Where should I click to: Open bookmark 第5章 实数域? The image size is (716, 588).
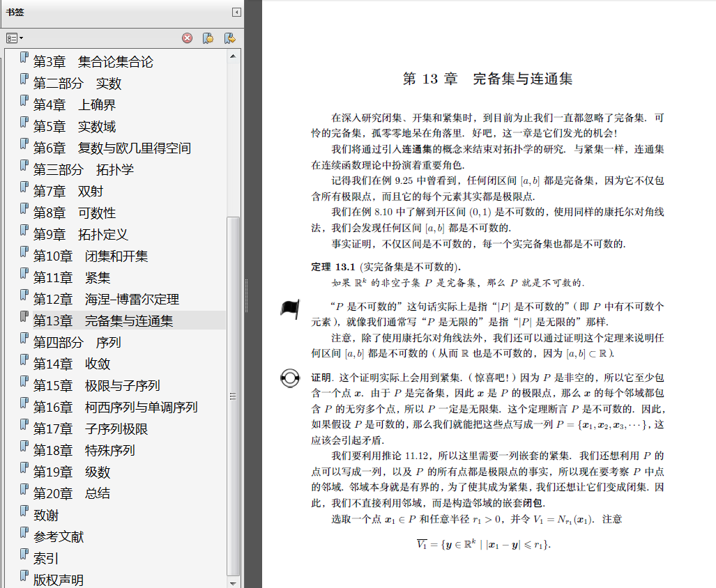[75, 126]
